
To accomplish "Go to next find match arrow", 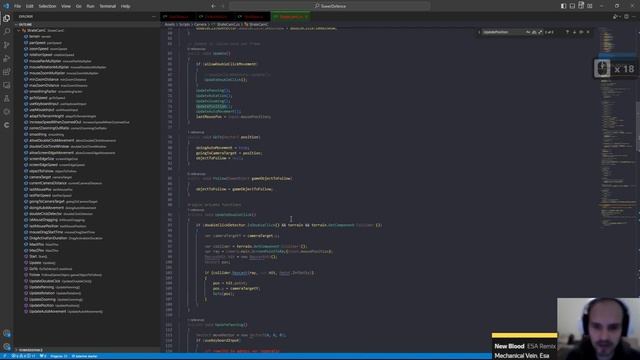I will coord(574,32).
